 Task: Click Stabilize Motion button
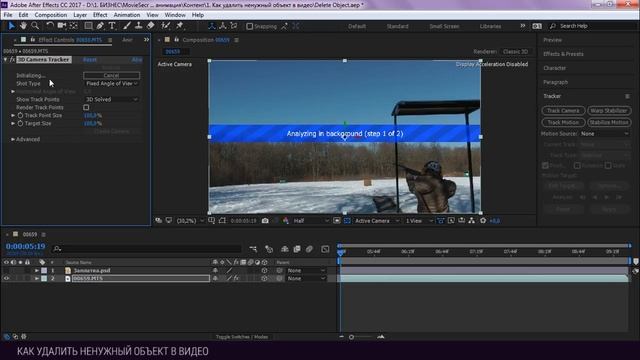click(609, 122)
